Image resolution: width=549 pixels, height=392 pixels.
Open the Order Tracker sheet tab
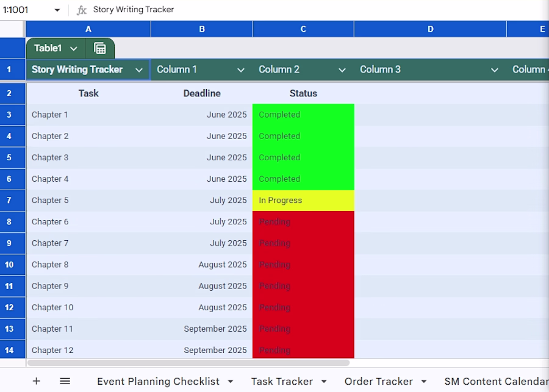point(378,381)
